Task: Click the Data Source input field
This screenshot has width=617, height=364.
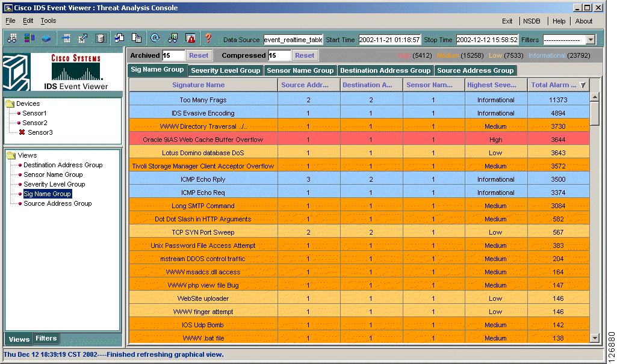Action: click(293, 40)
